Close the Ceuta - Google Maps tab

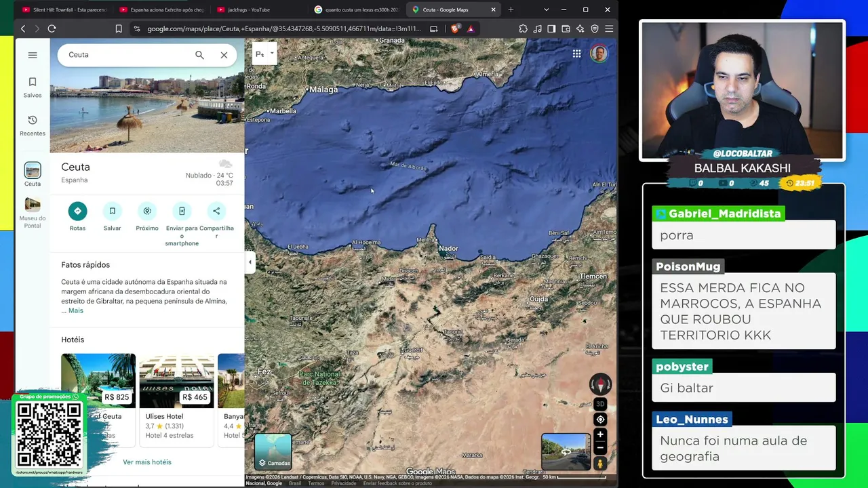pyautogui.click(x=493, y=9)
